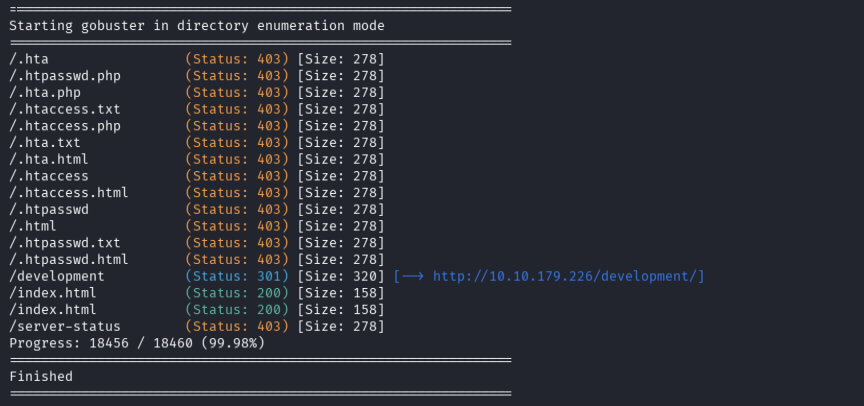The image size is (864, 406).
Task: Select the /.htaccess.txt path entry
Action: pos(65,109)
